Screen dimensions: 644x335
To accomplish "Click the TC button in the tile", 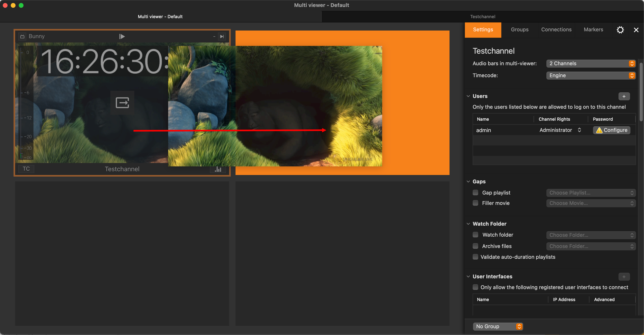I will [x=26, y=169].
